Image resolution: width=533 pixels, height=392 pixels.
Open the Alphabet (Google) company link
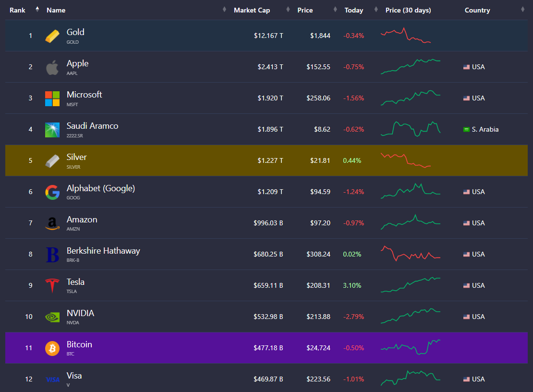(101, 188)
